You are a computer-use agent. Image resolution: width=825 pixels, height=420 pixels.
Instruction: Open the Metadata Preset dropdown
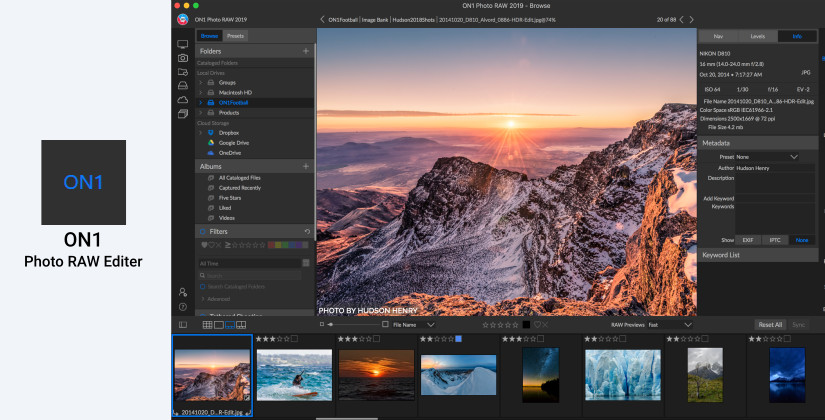tap(767, 157)
